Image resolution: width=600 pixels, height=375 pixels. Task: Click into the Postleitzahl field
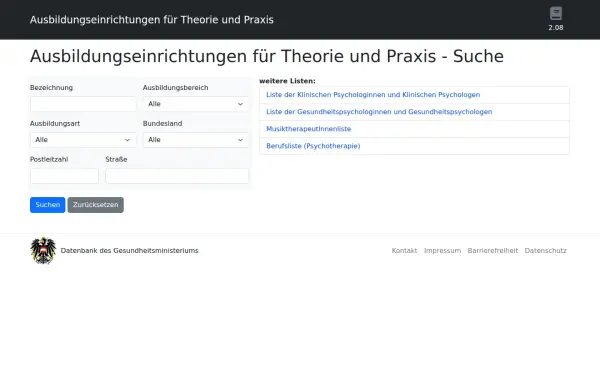coord(64,176)
